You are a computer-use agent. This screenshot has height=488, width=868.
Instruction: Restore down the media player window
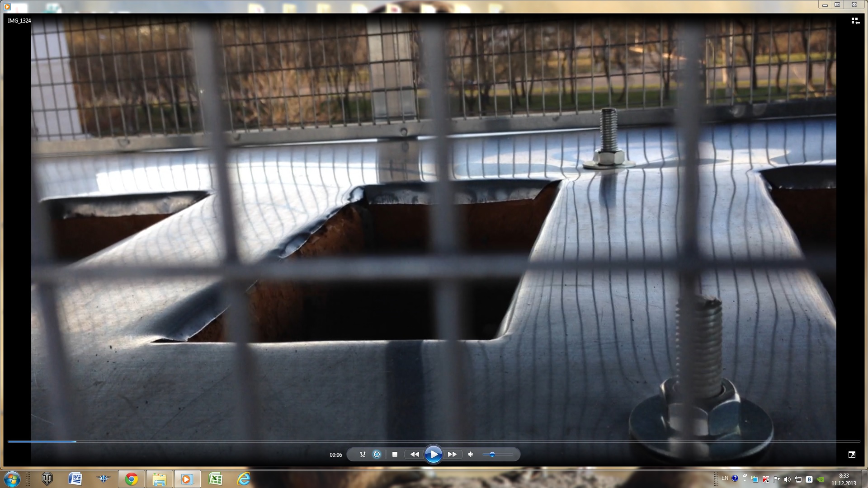coord(837,5)
